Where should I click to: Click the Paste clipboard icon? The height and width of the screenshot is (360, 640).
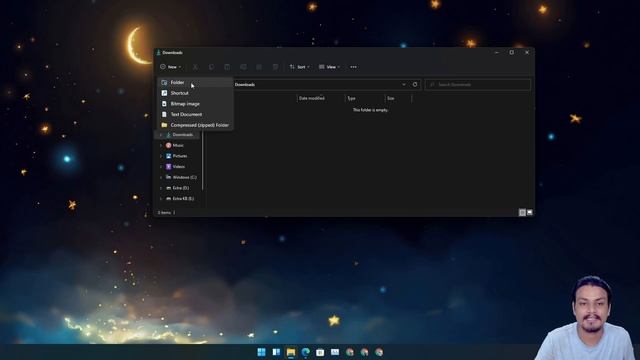[x=227, y=67]
